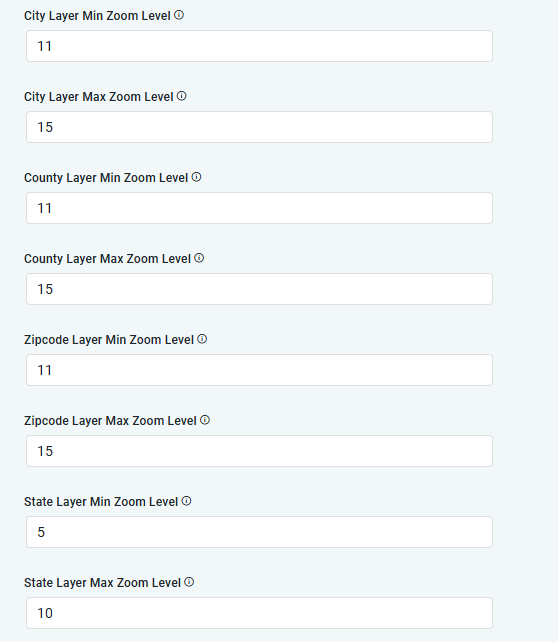Click the Zipcode Layer Min Zoom Level label
Viewport: 558px width, 642px height.
pos(109,340)
